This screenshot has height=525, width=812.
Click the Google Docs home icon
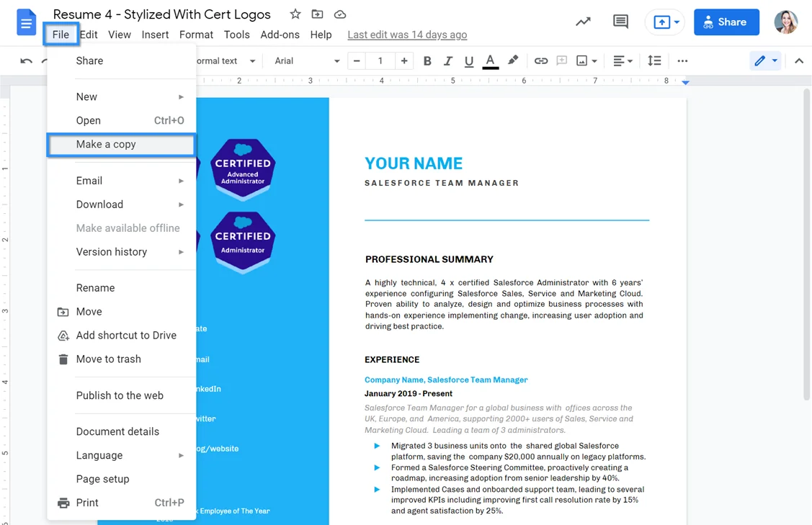[x=26, y=22]
